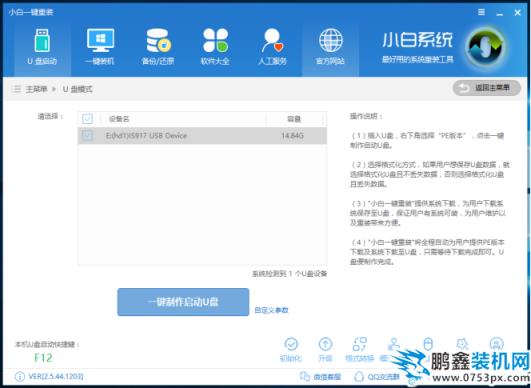Click the 小白系统 round logo
The width and height of the screenshot is (531, 388).
[x=485, y=47]
